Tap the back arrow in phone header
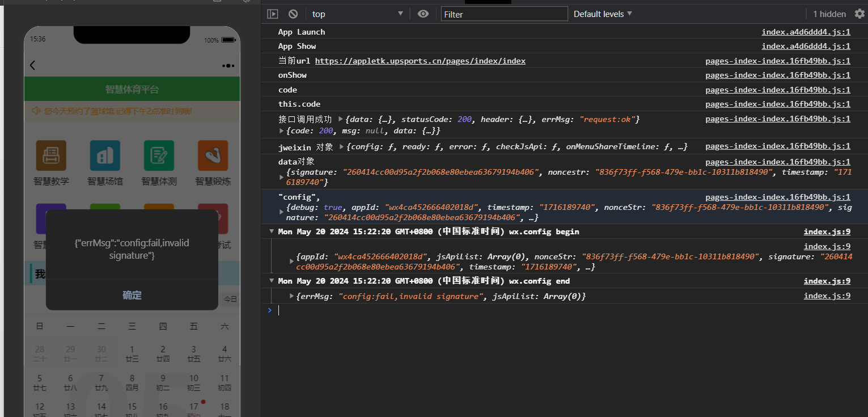This screenshot has width=868, height=417. (x=32, y=65)
